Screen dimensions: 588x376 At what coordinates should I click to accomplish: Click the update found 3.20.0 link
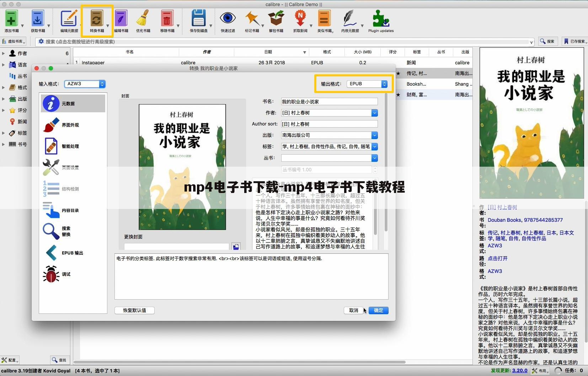click(x=519, y=370)
